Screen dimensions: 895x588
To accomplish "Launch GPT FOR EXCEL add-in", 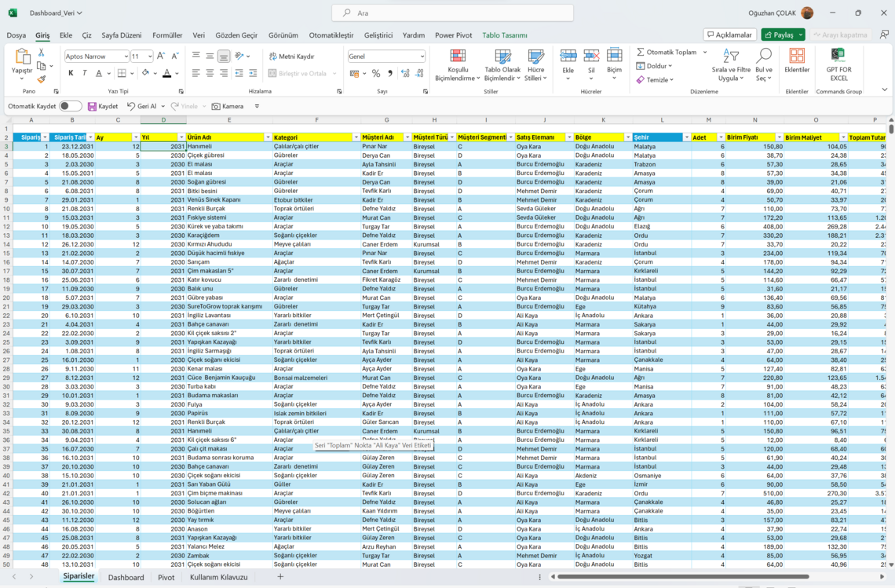I will [838, 64].
